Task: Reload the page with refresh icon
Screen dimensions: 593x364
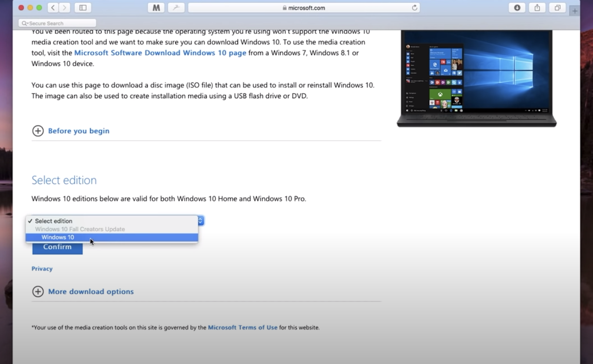Action: click(x=414, y=7)
